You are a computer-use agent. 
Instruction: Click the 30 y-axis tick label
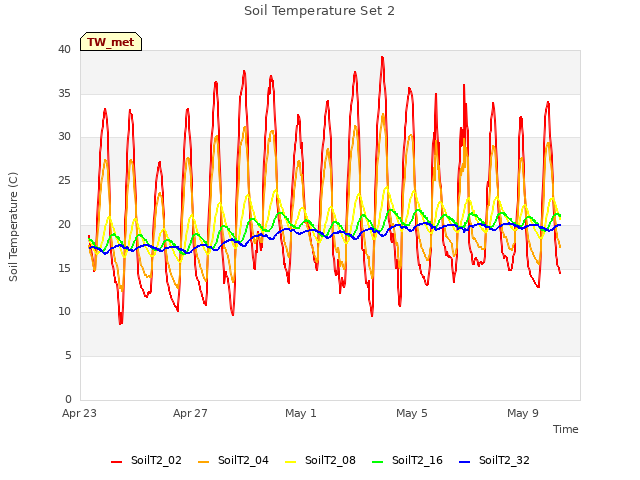pyautogui.click(x=64, y=137)
